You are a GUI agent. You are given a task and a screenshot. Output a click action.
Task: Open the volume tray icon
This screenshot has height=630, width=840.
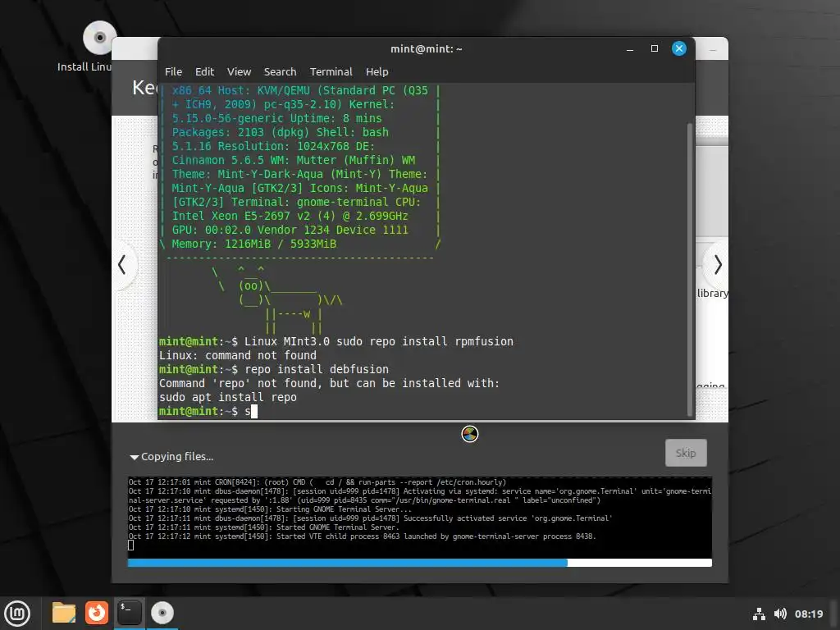tap(780, 614)
